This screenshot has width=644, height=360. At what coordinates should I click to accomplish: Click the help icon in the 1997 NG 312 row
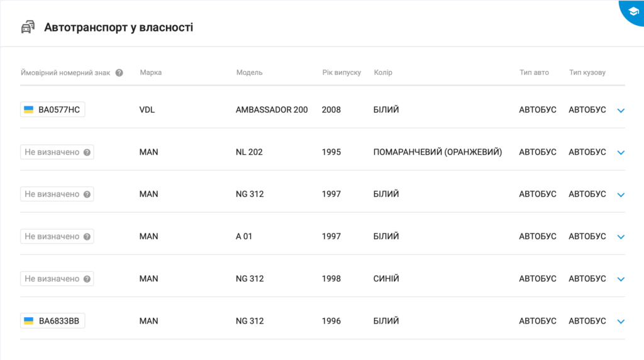tap(87, 194)
